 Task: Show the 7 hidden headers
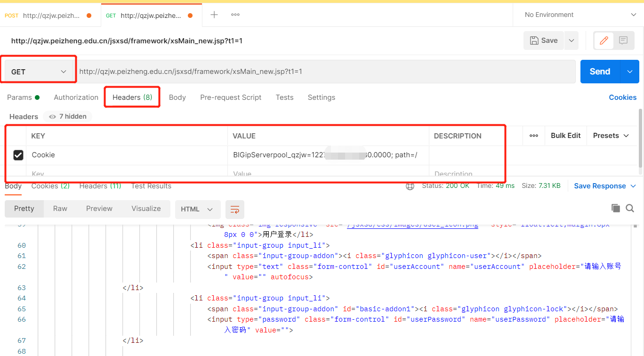pyautogui.click(x=67, y=116)
